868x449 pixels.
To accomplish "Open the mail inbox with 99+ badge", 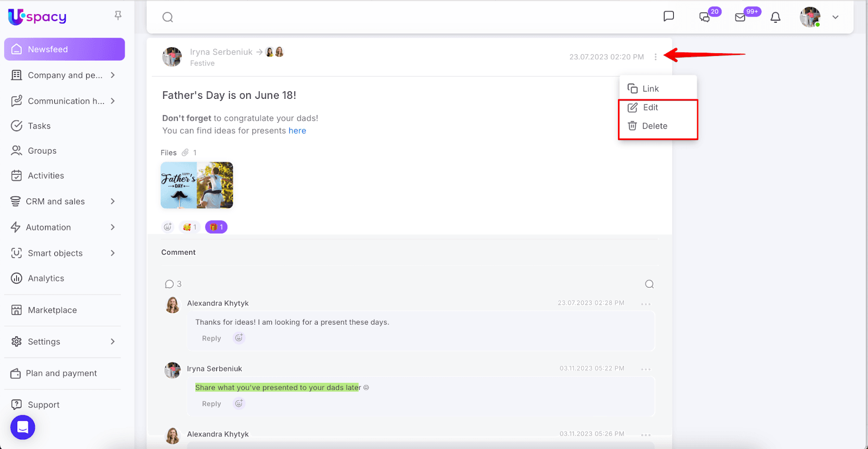I will (x=740, y=17).
